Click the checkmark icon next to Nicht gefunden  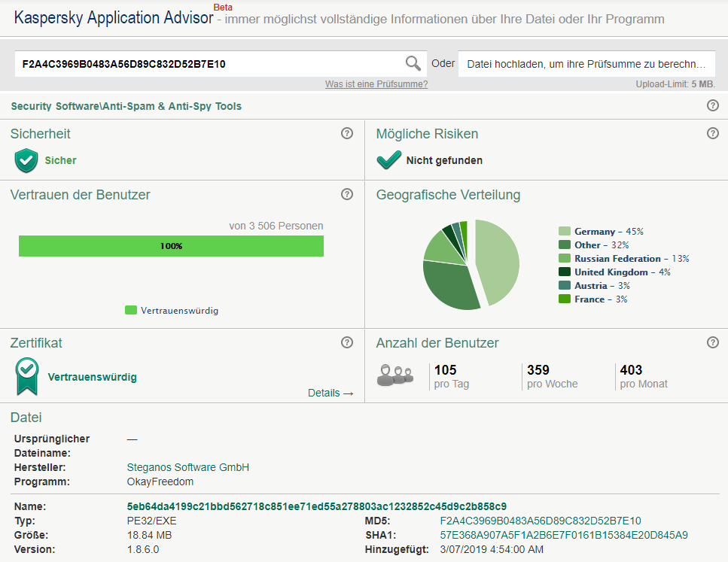click(388, 159)
